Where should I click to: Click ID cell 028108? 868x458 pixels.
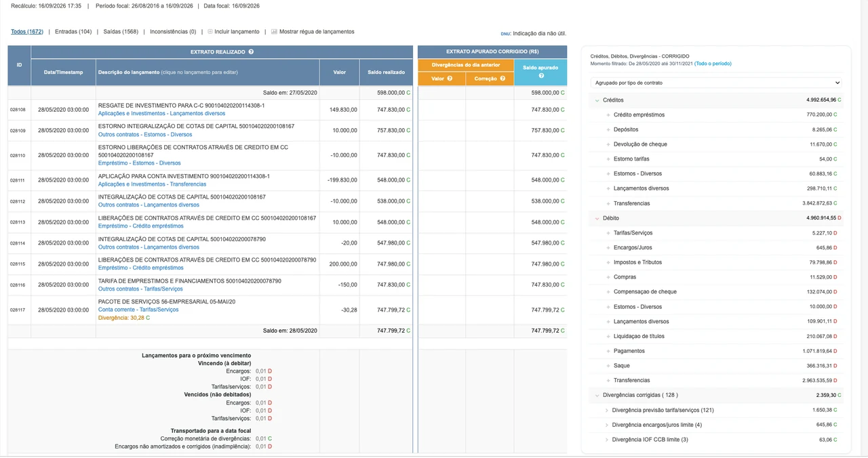pos(18,110)
